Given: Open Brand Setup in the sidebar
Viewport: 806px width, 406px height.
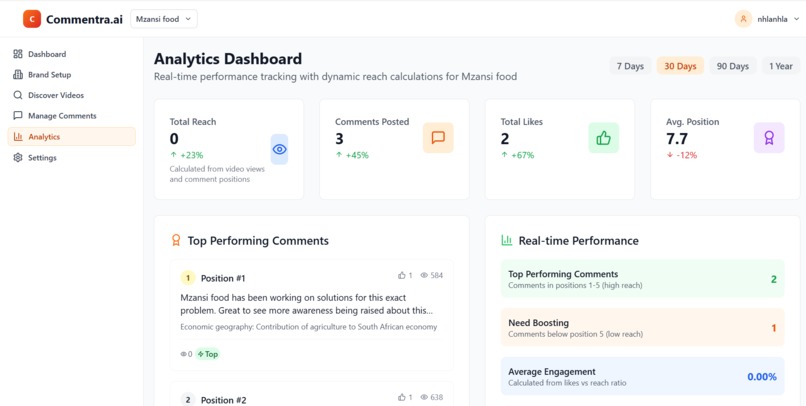Looking at the screenshot, I should pos(71,75).
